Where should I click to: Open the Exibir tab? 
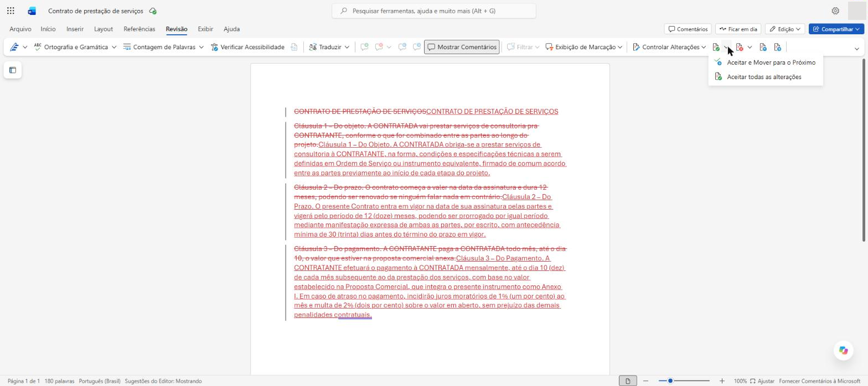205,29
